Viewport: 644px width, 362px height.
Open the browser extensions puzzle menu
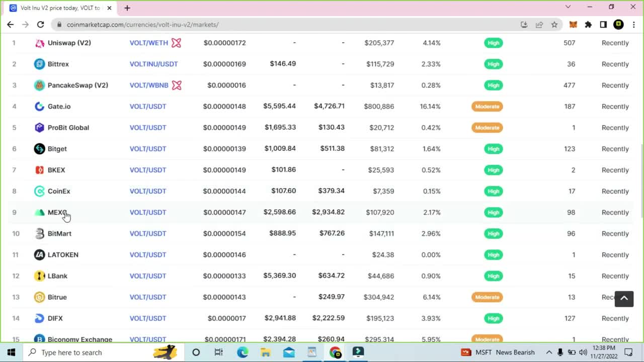coord(588,24)
